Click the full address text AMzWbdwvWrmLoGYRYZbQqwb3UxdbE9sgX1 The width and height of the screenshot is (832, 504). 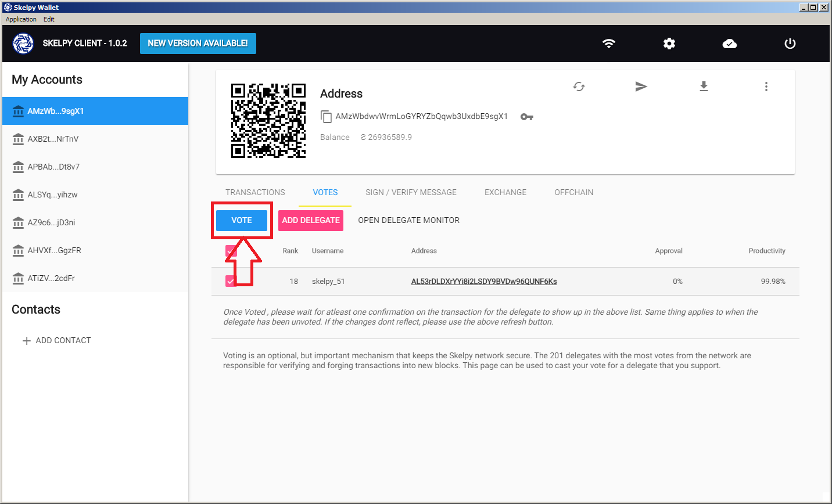[422, 116]
